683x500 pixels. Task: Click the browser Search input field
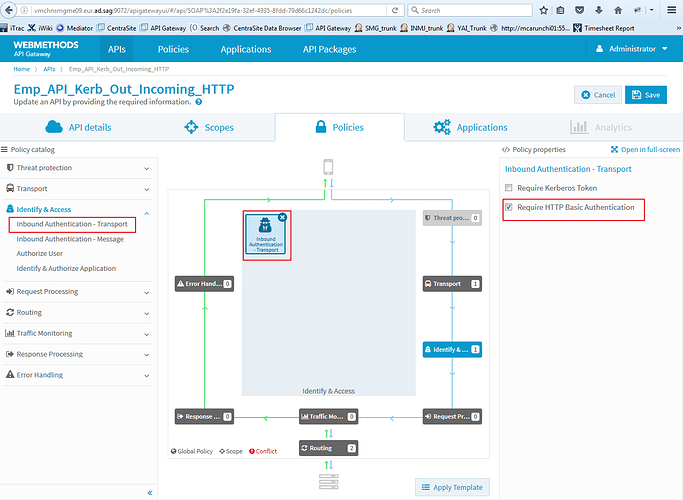click(470, 10)
